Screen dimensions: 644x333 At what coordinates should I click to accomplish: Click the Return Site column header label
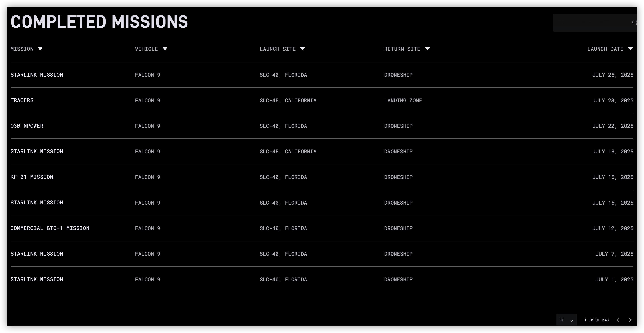[x=402, y=49]
